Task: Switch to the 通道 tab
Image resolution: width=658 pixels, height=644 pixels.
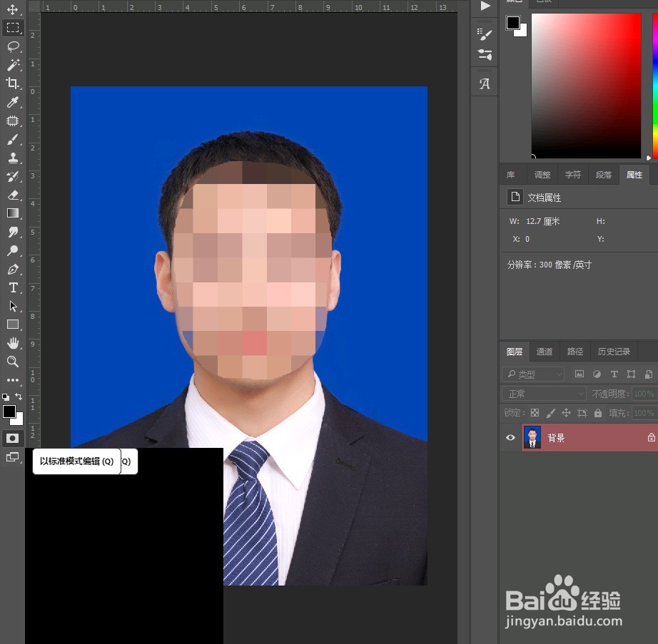Action: pyautogui.click(x=544, y=351)
